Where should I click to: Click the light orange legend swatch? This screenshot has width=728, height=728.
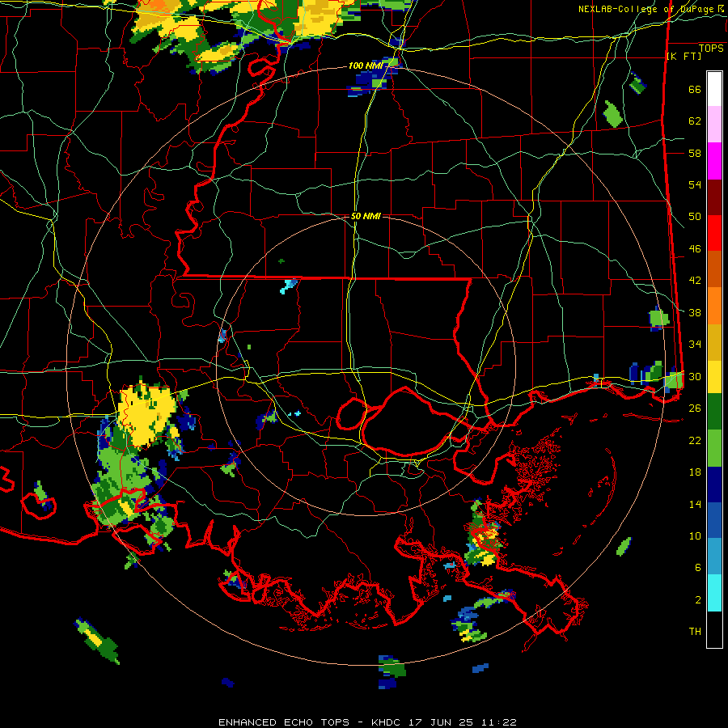click(x=714, y=306)
